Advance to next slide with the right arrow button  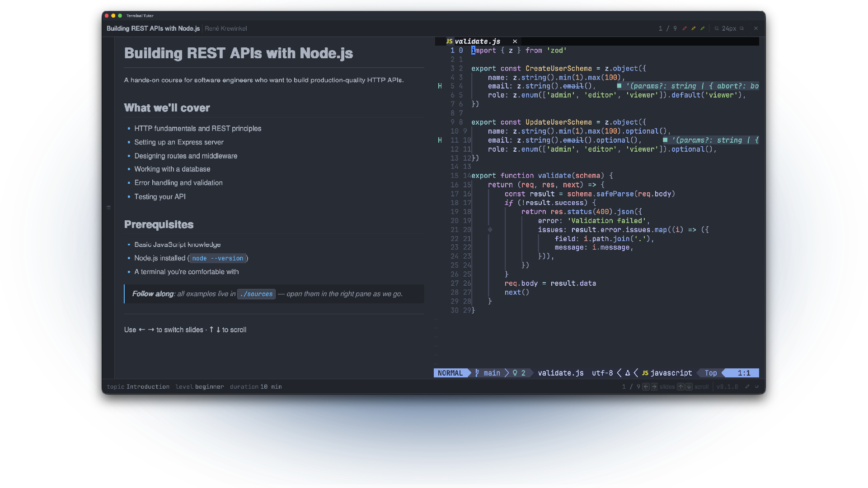pyautogui.click(x=654, y=387)
